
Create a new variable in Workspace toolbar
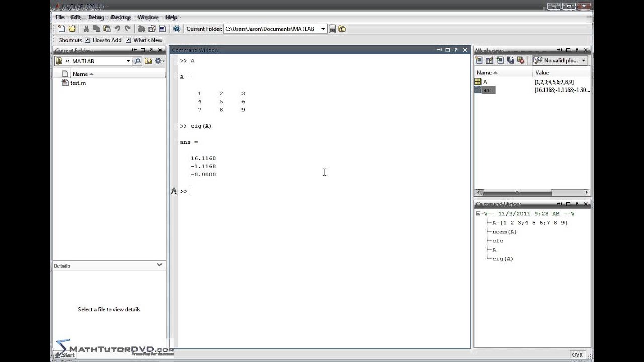point(479,60)
